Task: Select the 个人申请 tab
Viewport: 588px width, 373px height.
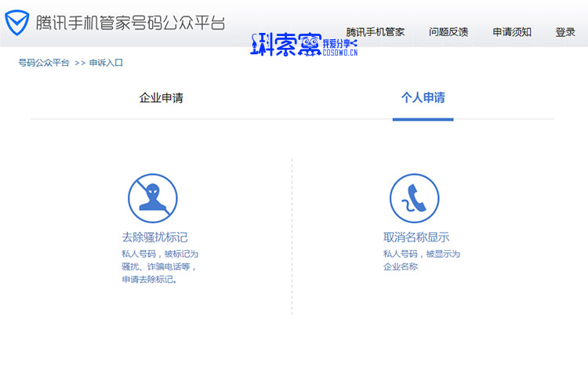Action: (423, 98)
